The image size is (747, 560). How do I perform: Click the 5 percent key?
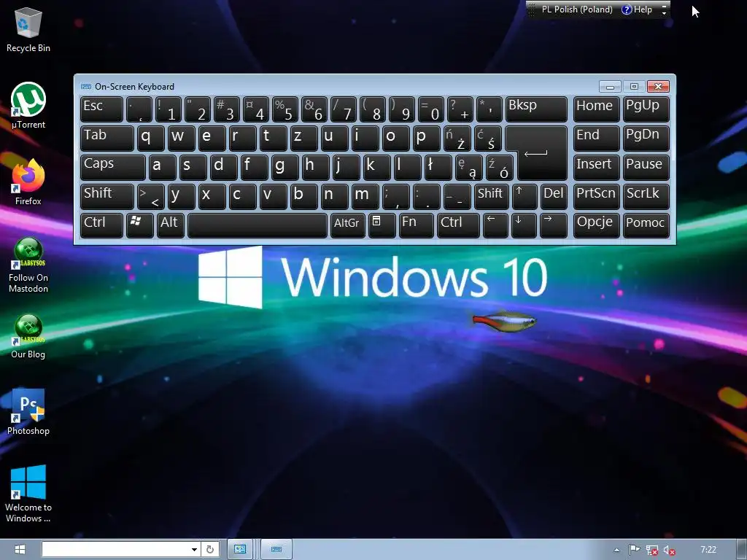point(285,109)
